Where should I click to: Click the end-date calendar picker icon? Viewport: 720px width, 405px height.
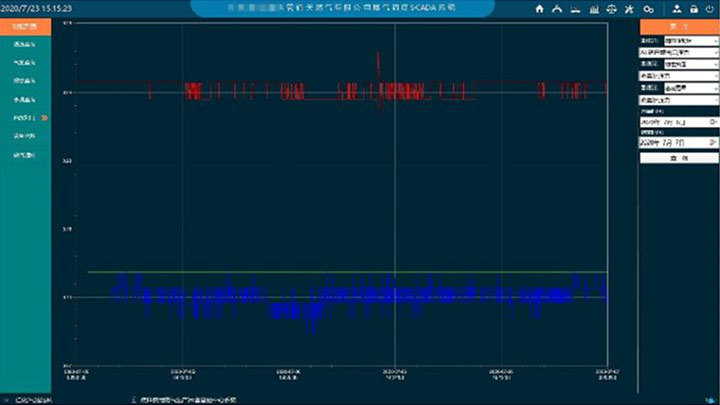pos(713,143)
